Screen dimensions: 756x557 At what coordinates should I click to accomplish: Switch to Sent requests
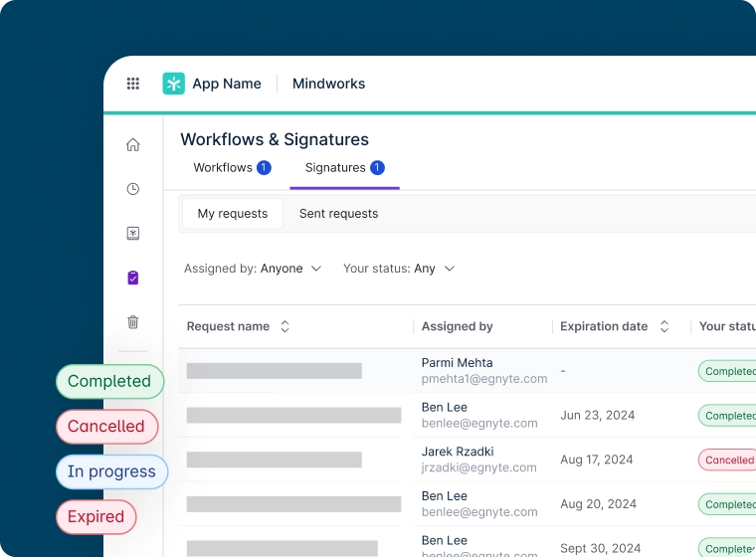tap(338, 214)
